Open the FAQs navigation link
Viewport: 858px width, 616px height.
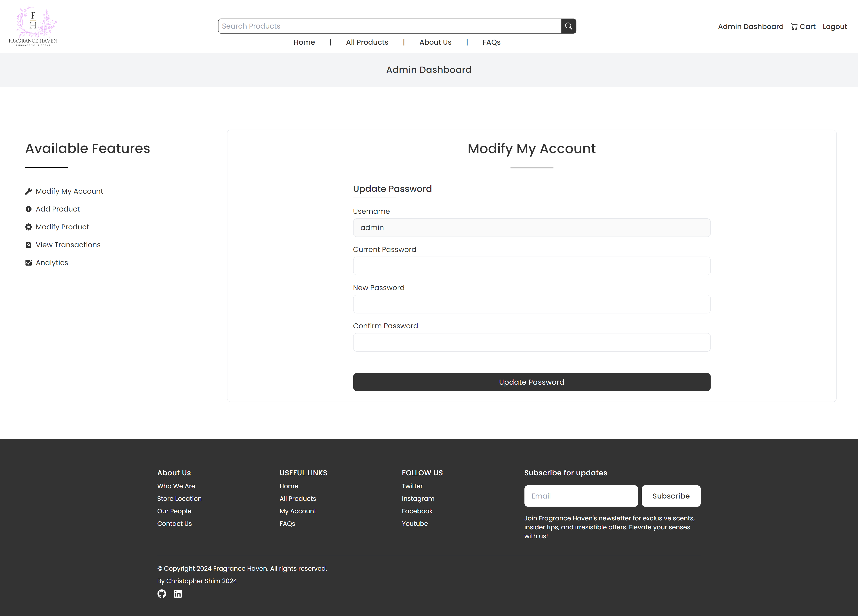[x=491, y=42]
